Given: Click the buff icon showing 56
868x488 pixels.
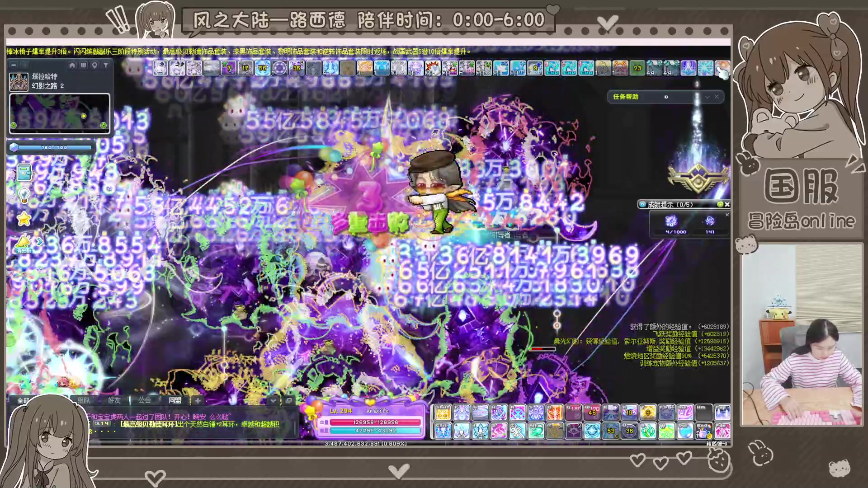Looking at the screenshot, I should [x=263, y=68].
